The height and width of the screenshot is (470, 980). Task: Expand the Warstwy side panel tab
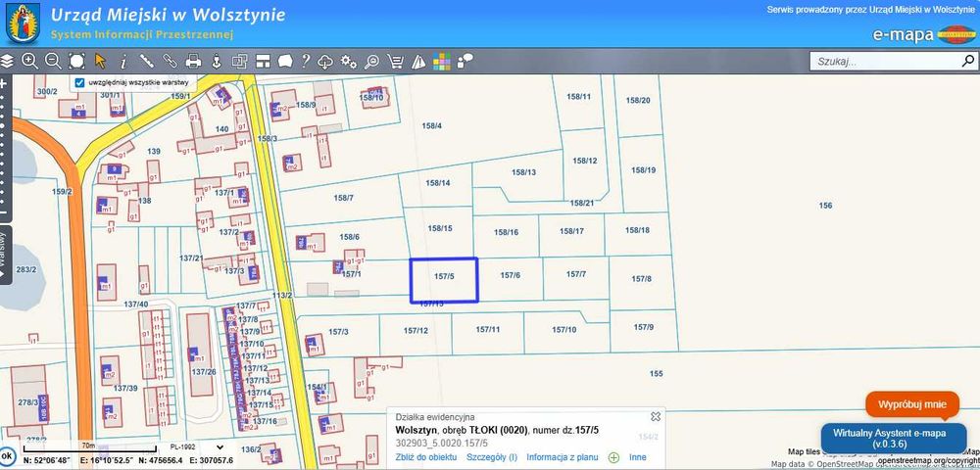[5, 255]
